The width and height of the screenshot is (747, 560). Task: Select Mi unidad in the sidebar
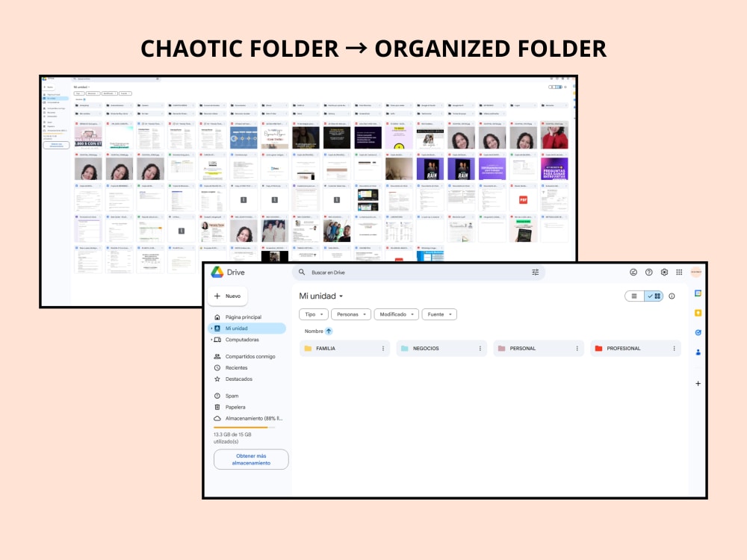click(247, 329)
